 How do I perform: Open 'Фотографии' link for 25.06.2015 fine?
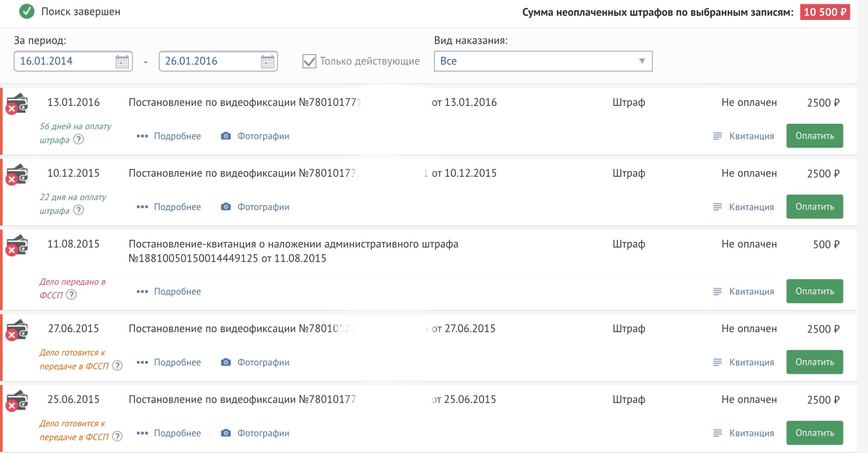tap(263, 433)
